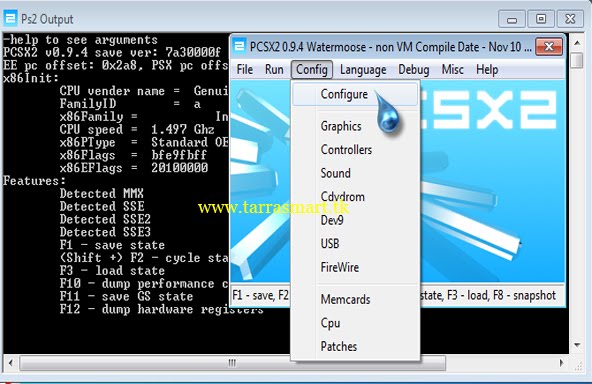Click the 'F3 - load, F8 - snapshot' status text
The image size is (592, 384).
click(x=500, y=295)
